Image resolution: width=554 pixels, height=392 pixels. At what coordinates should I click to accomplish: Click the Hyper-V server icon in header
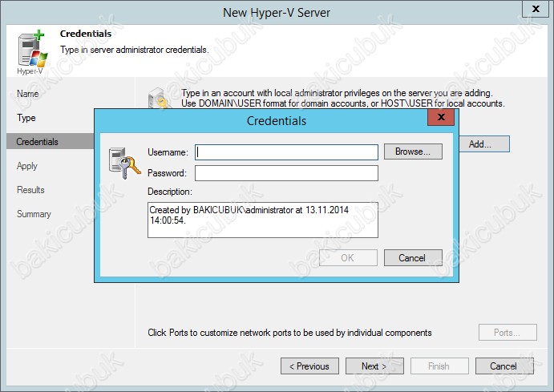[x=32, y=50]
